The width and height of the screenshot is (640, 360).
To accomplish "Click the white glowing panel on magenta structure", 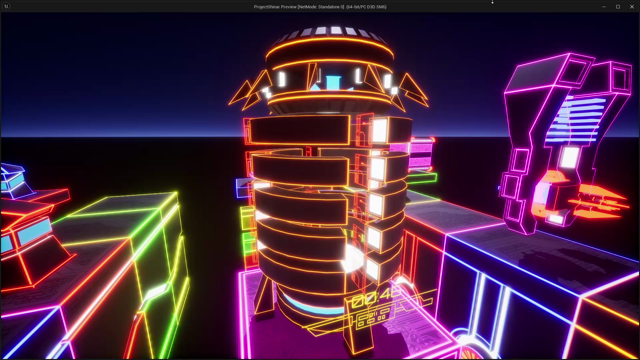I will point(569,158).
